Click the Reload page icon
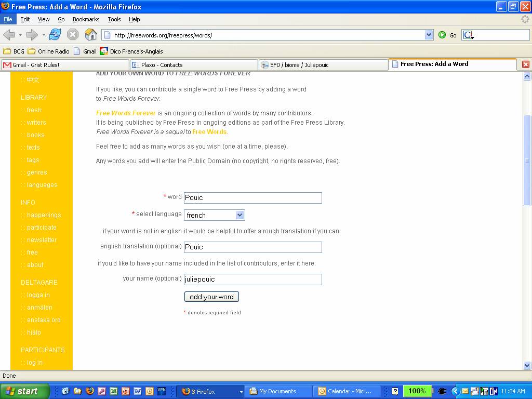Screen dimensions: 532x399 pyautogui.click(x=55, y=35)
